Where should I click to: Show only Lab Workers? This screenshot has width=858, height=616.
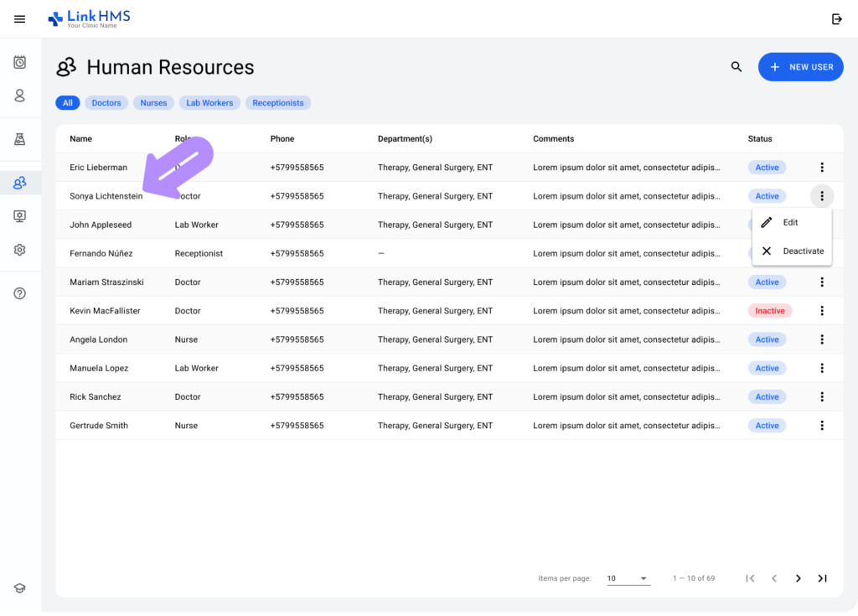209,103
